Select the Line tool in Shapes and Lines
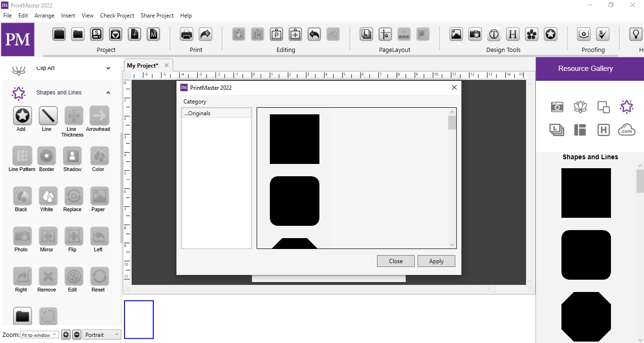This screenshot has width=644, height=343. pos(48,115)
